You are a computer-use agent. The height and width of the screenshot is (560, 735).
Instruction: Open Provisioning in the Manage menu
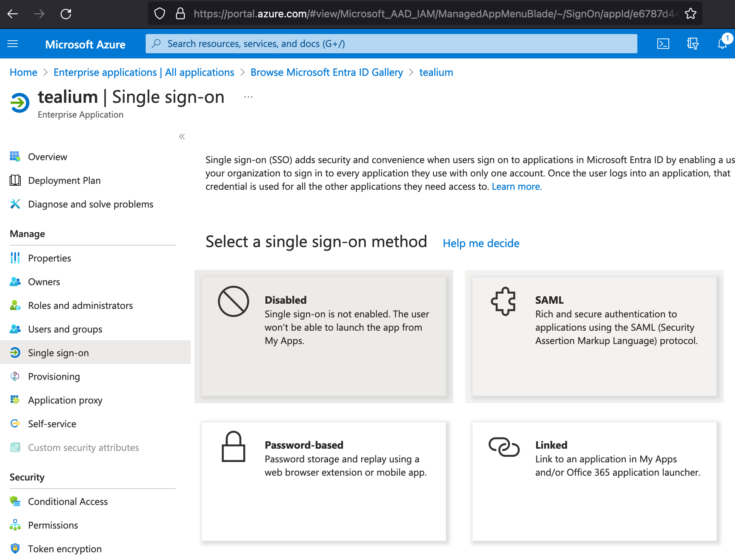54,377
